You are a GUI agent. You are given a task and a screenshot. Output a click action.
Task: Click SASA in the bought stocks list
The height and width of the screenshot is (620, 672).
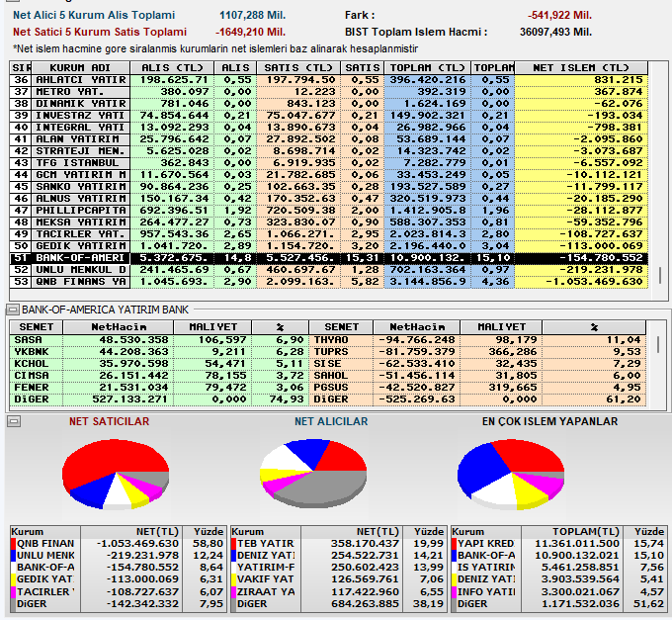click(29, 340)
